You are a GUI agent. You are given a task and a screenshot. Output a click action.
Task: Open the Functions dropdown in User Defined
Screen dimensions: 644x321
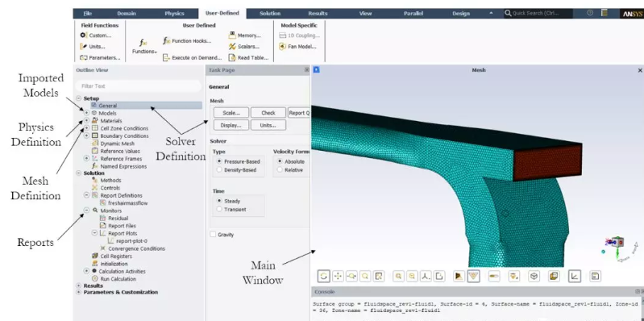click(144, 47)
